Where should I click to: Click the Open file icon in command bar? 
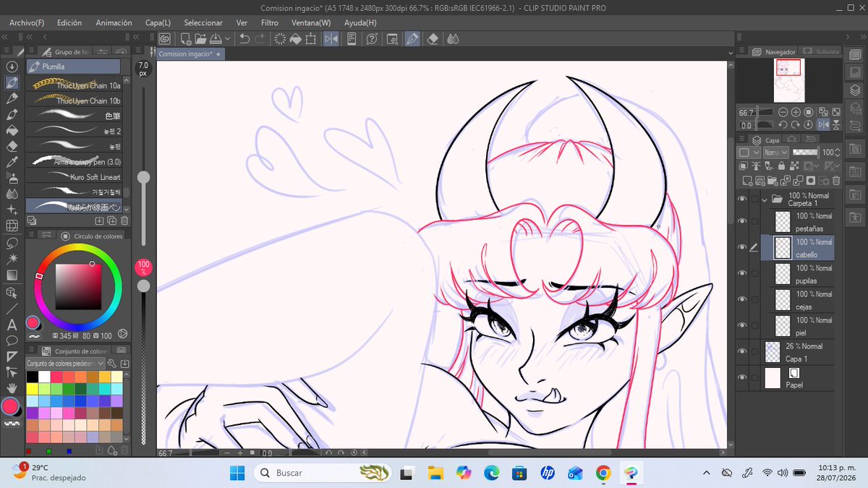(201, 39)
